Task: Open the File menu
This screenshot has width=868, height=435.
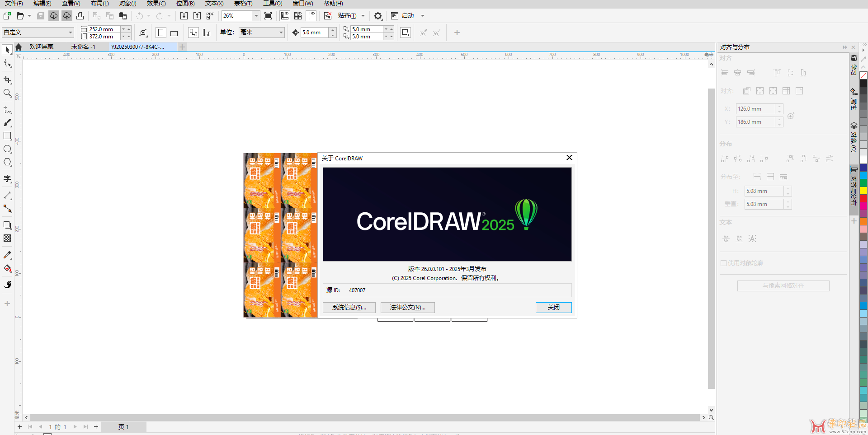Action: pos(14,4)
